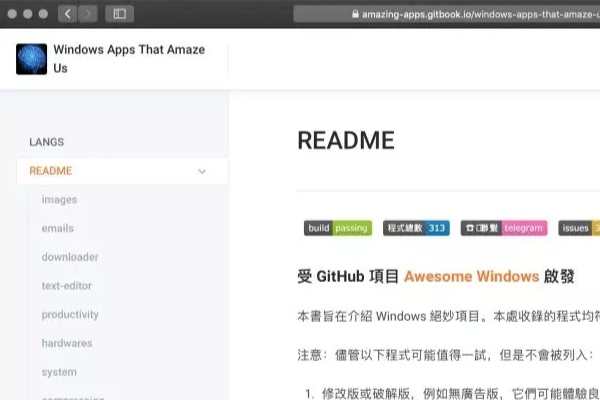Viewport: 600px width, 400px height.
Task: Click the issues badge
Action: [x=579, y=228]
